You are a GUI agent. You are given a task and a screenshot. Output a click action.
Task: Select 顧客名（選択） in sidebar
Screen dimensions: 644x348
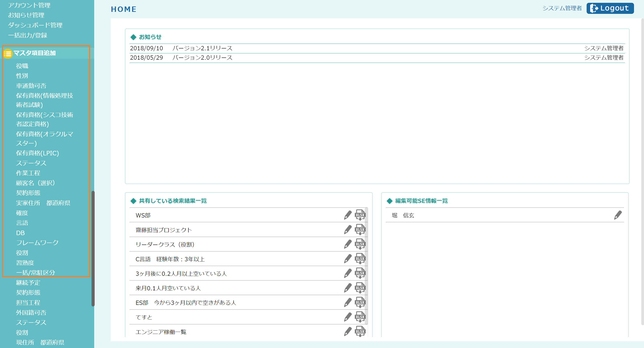pyautogui.click(x=36, y=183)
